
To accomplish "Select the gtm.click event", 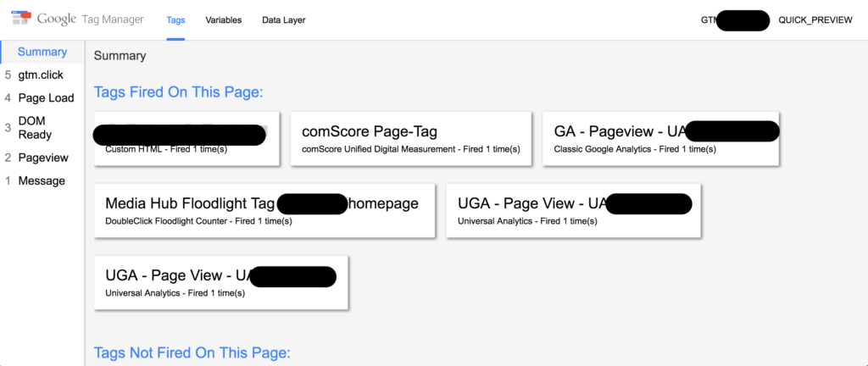I will (42, 75).
